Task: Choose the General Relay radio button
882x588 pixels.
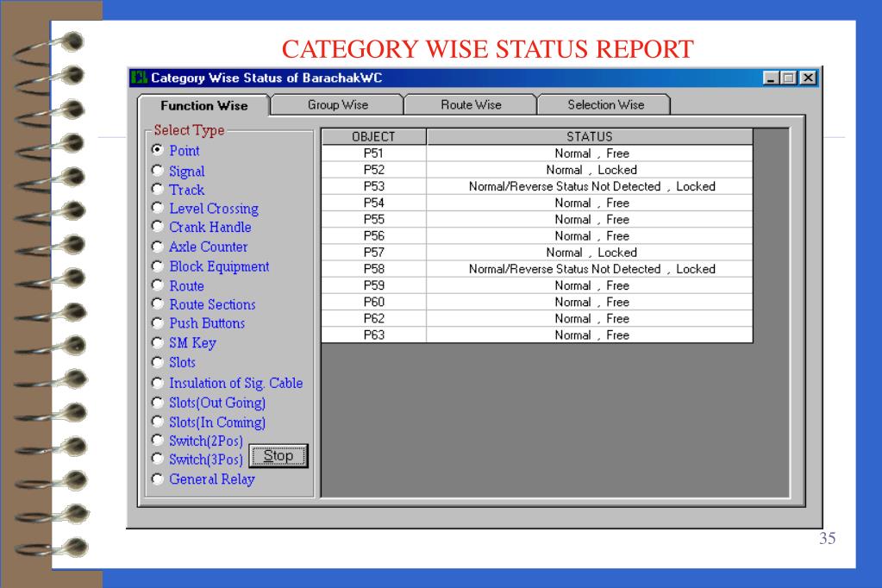Action: 158,479
